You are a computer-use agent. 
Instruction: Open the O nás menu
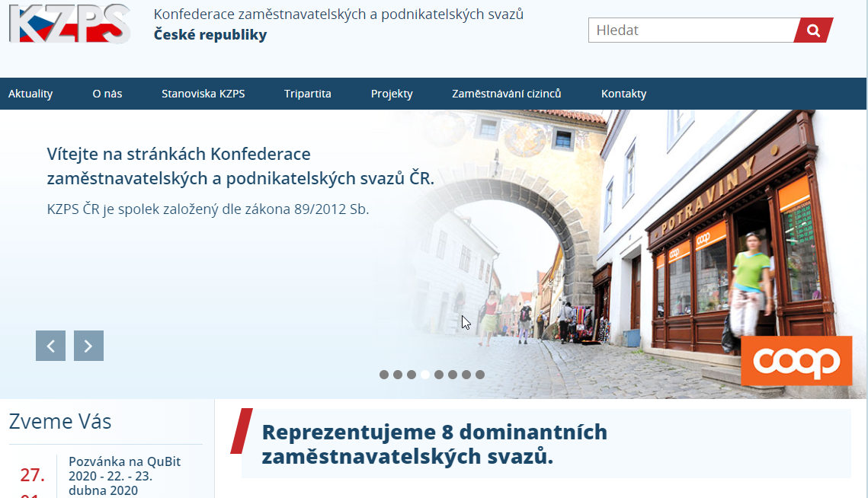point(107,94)
